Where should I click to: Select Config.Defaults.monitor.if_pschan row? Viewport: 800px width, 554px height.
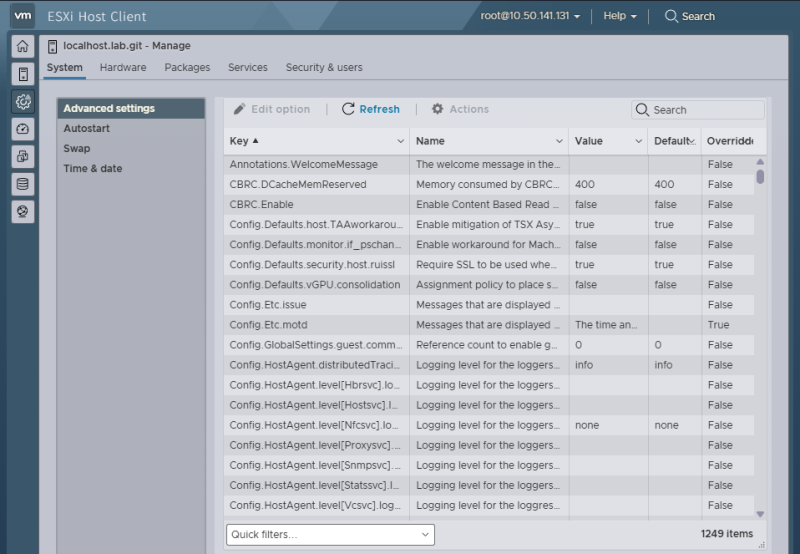489,244
